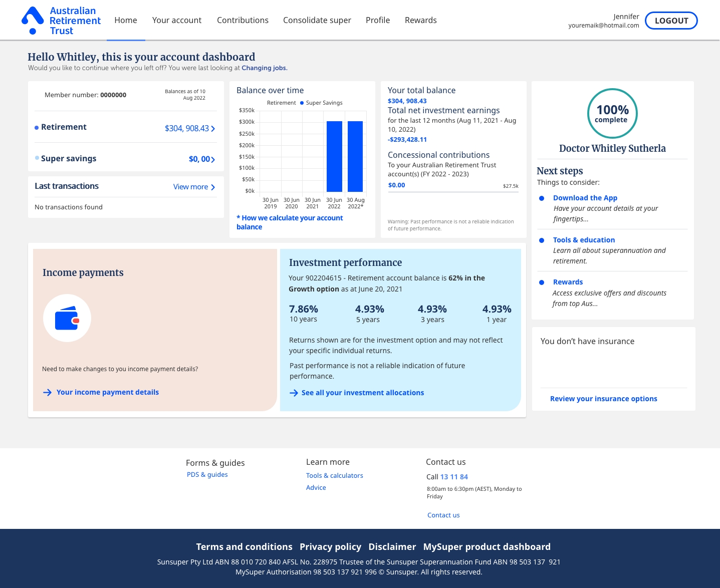This screenshot has height=588, width=720.
Task: Click the $304, 908.43 total balance figure
Action: (x=407, y=101)
